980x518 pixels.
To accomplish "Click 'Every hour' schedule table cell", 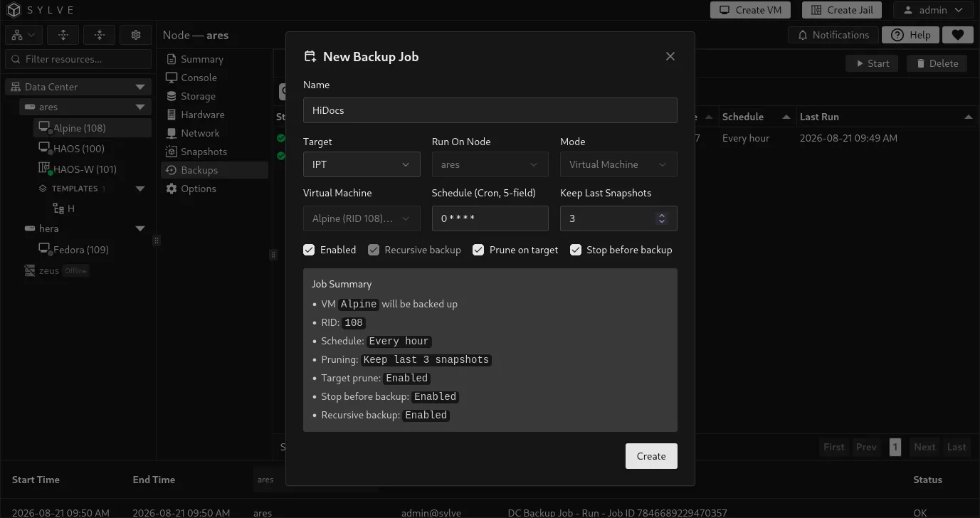I will (746, 138).
